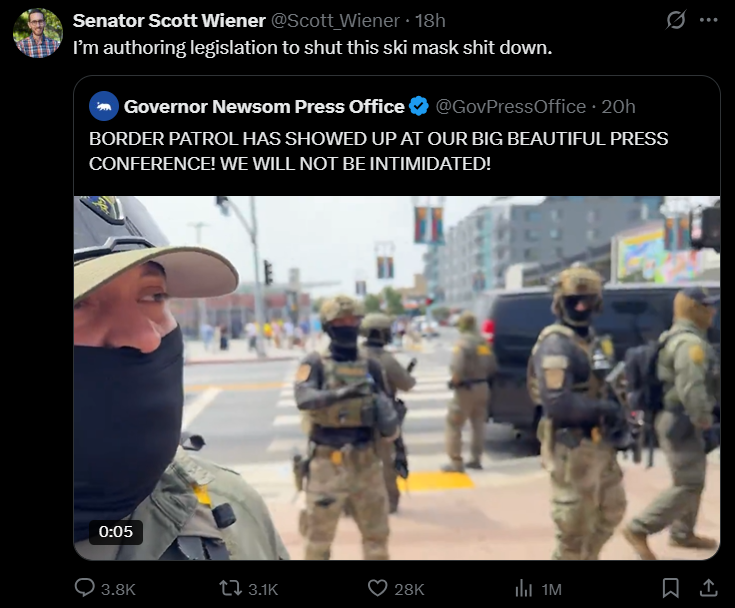Open Scott Wiener's profile avatar
Screen dimensions: 735x608
point(38,32)
